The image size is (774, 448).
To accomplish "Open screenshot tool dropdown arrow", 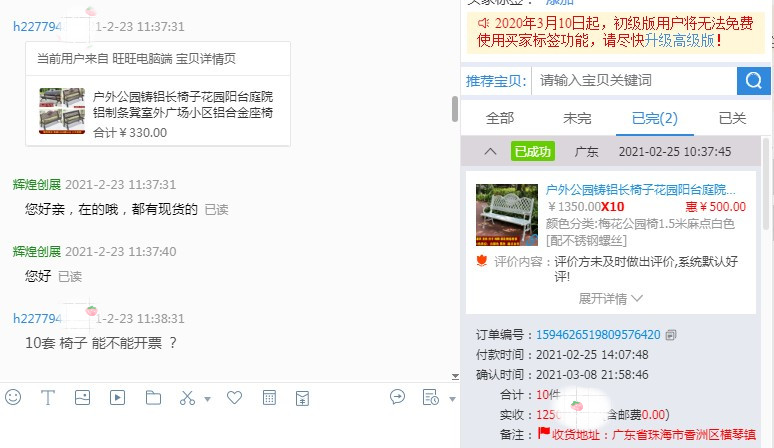I will tap(208, 399).
